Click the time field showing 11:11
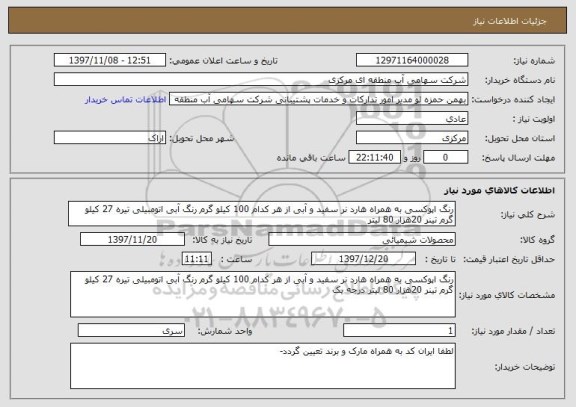Viewport: 576px width, 407px height. click(x=197, y=259)
